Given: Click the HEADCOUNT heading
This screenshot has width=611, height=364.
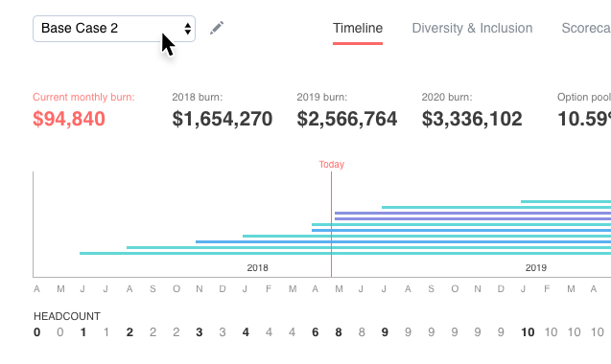Looking at the screenshot, I should pyautogui.click(x=67, y=316).
